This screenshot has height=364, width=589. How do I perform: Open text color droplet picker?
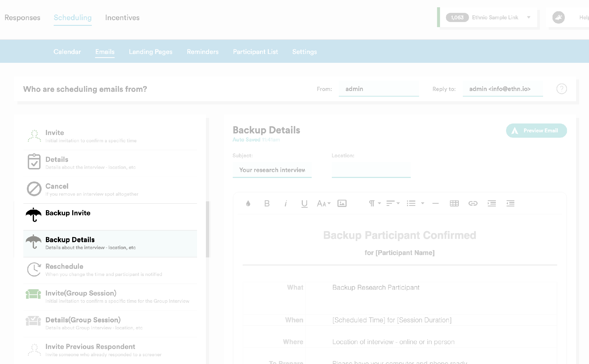coord(248,203)
